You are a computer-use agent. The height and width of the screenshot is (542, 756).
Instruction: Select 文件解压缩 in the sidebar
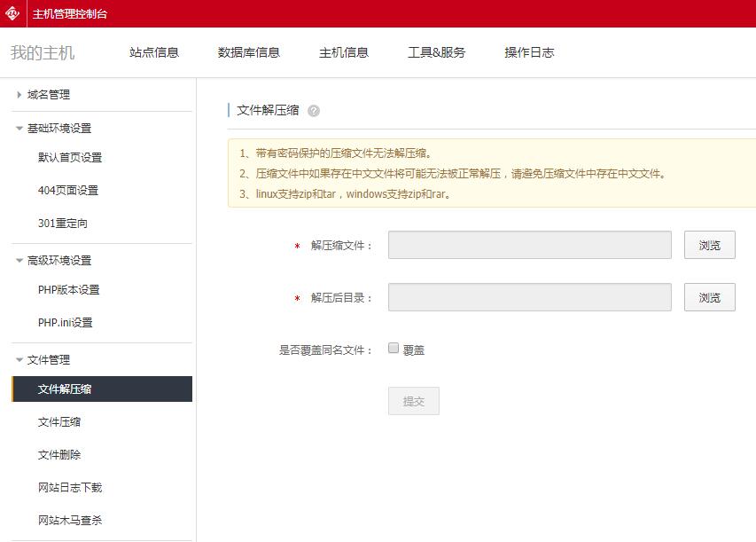tap(102, 389)
